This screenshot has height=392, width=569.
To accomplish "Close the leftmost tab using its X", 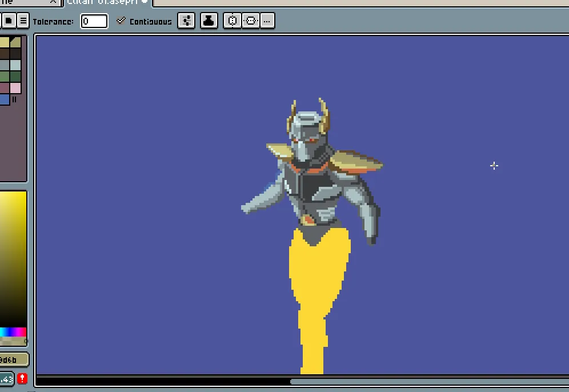I will click(x=53, y=2).
